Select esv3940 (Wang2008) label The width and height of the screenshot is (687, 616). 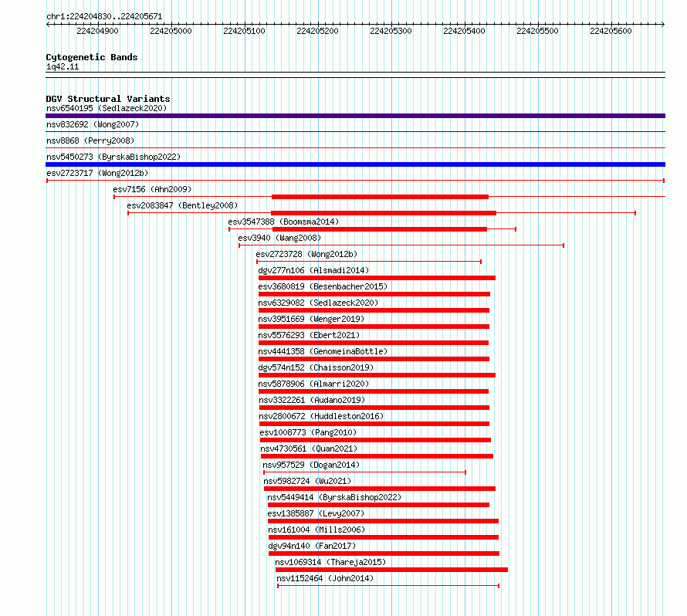[279, 238]
